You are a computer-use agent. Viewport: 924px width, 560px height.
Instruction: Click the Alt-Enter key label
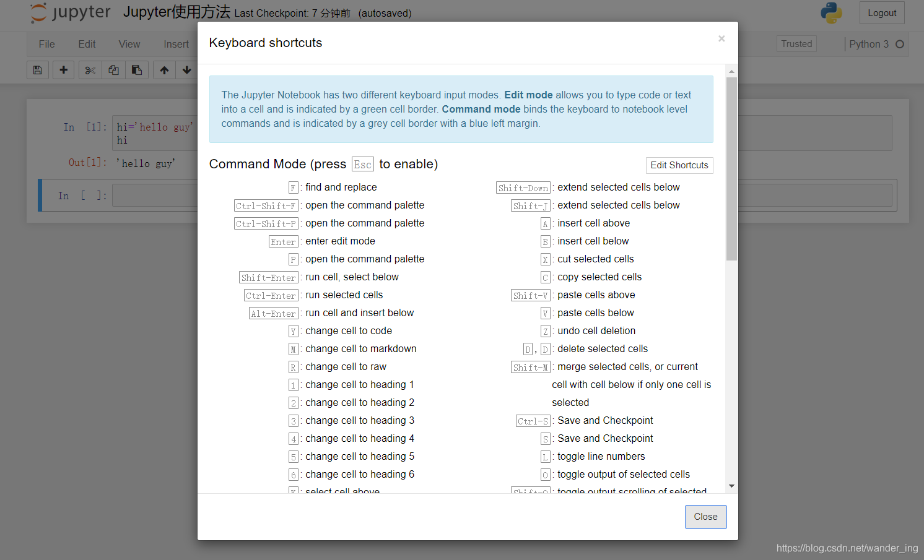click(x=274, y=314)
